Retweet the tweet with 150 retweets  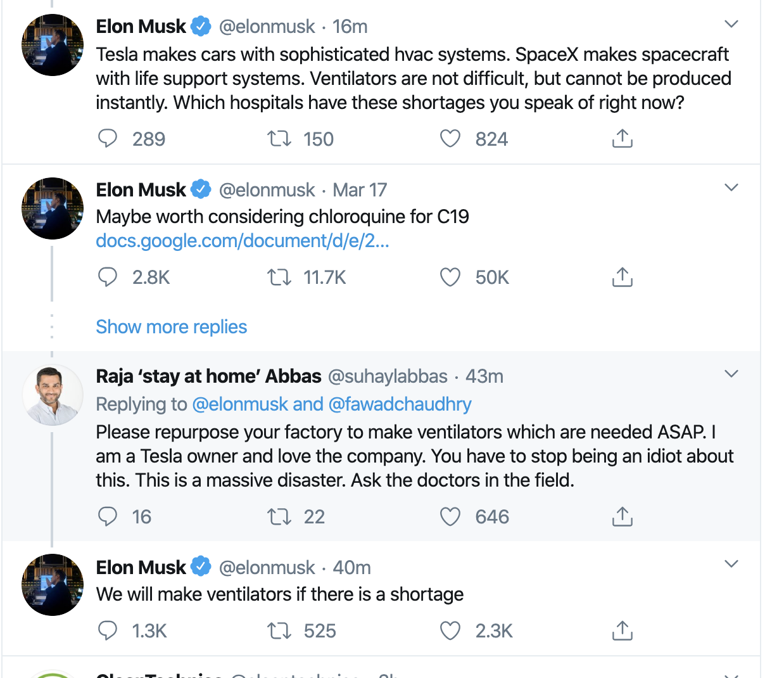[279, 138]
